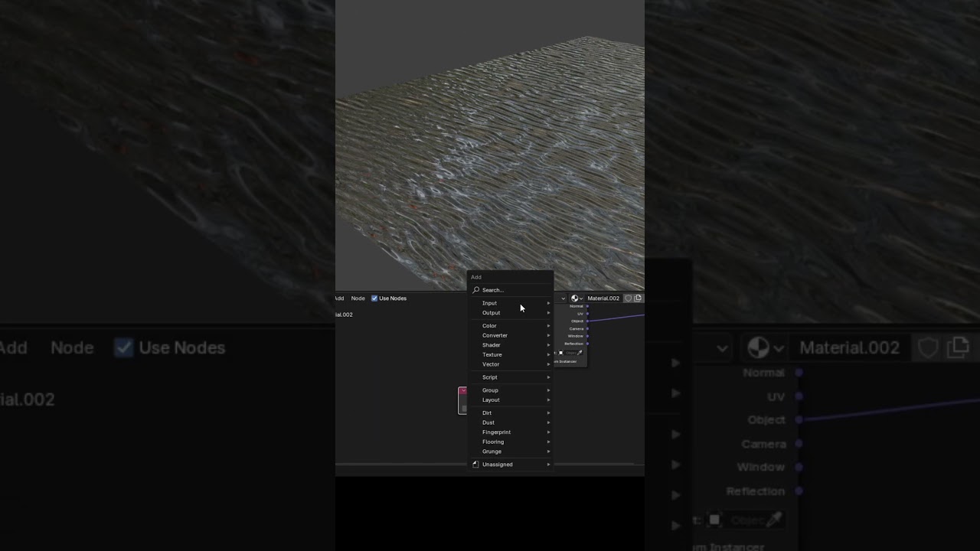Toggle the fake user shield icon
Image resolution: width=980 pixels, height=551 pixels.
(629, 298)
